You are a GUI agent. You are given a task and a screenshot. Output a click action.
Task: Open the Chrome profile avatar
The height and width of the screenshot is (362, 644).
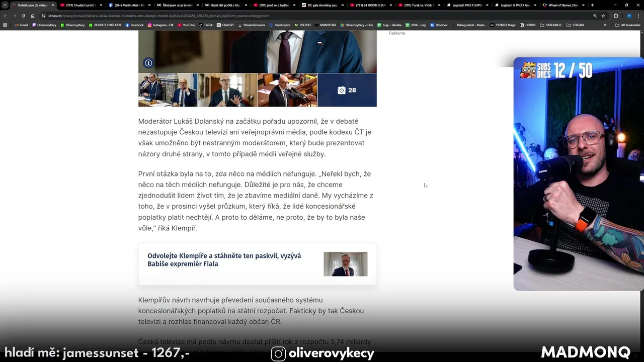629,16
